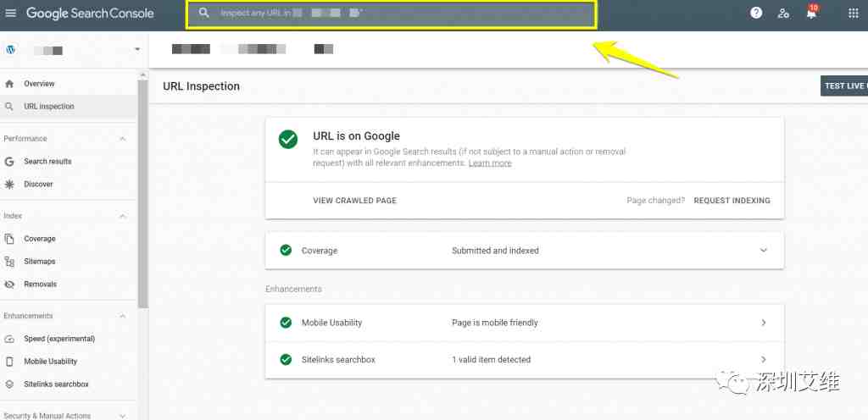Open the users and settings icon
Viewport: 868px width, 420px height.
783,14
